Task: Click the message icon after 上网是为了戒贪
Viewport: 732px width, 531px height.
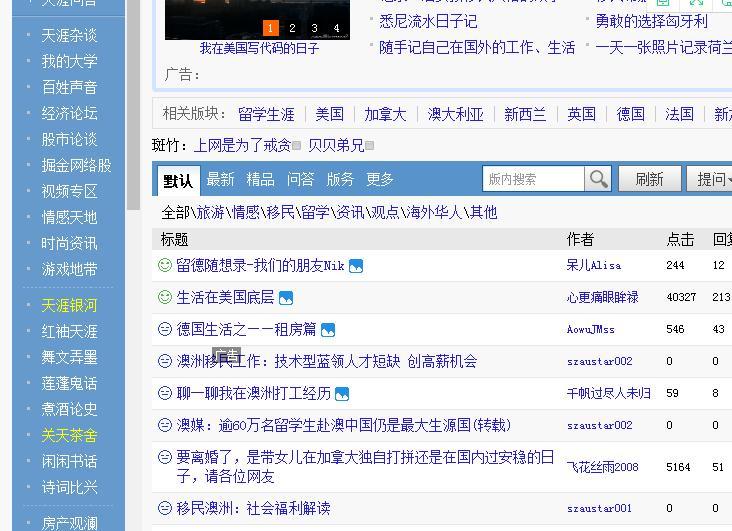Action: [296, 146]
